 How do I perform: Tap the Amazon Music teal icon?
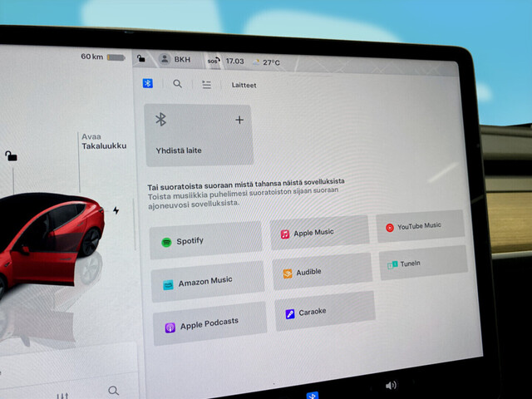coord(168,285)
